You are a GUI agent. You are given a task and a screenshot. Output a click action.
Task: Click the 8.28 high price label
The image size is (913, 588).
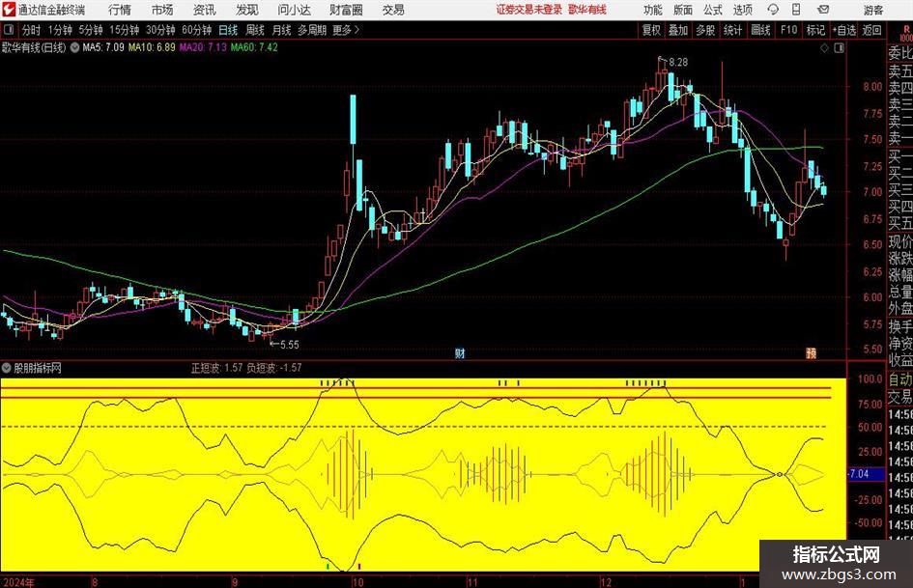pyautogui.click(x=678, y=62)
